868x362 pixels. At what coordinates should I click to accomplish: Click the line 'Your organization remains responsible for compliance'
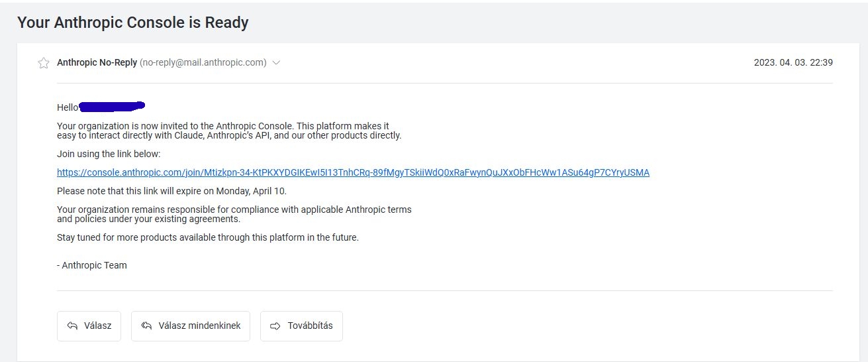click(x=234, y=210)
